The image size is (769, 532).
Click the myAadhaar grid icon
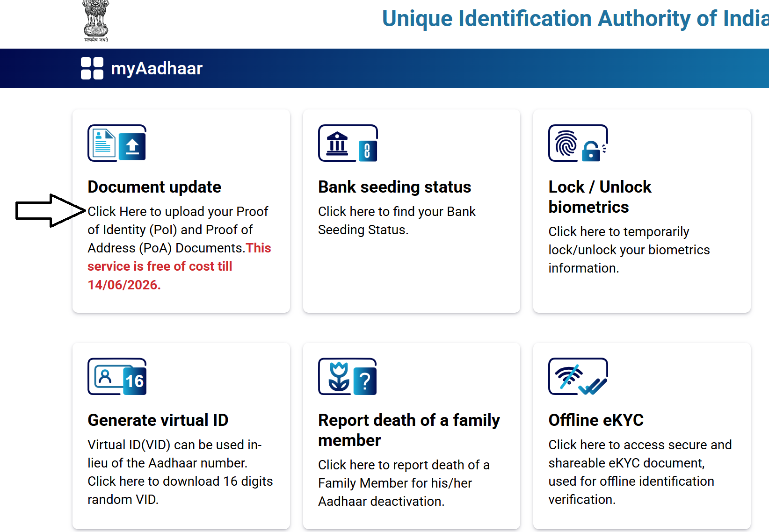tap(92, 68)
